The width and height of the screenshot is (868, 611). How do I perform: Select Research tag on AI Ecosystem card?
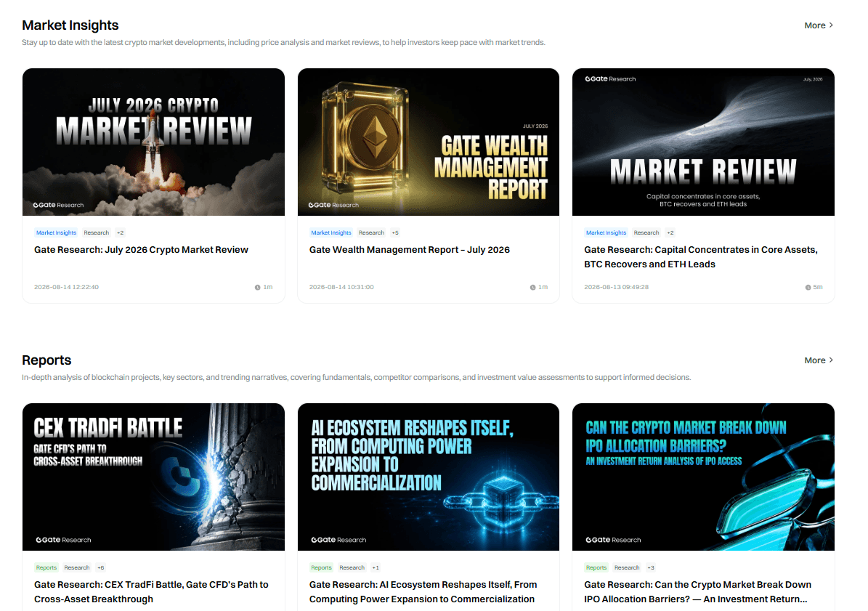tap(352, 568)
